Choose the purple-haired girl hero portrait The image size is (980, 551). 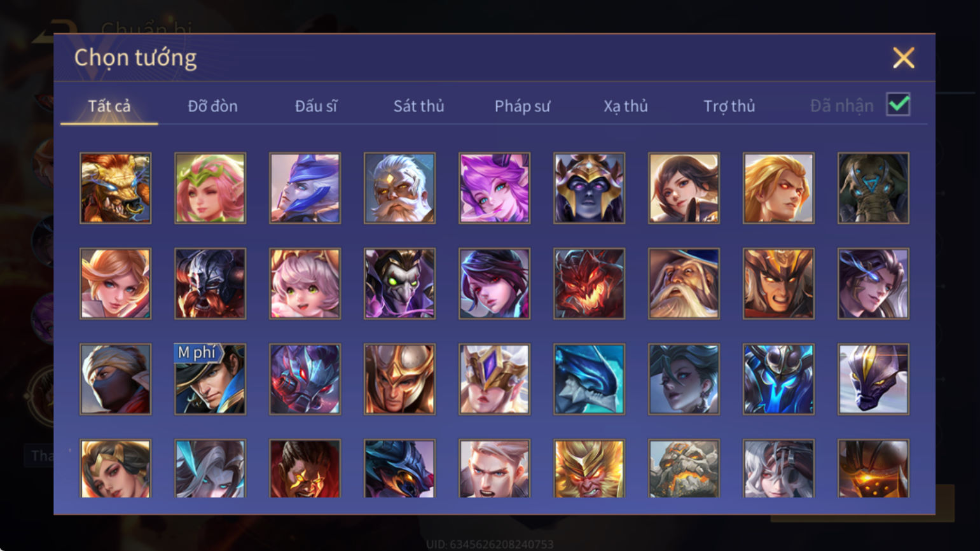point(494,188)
